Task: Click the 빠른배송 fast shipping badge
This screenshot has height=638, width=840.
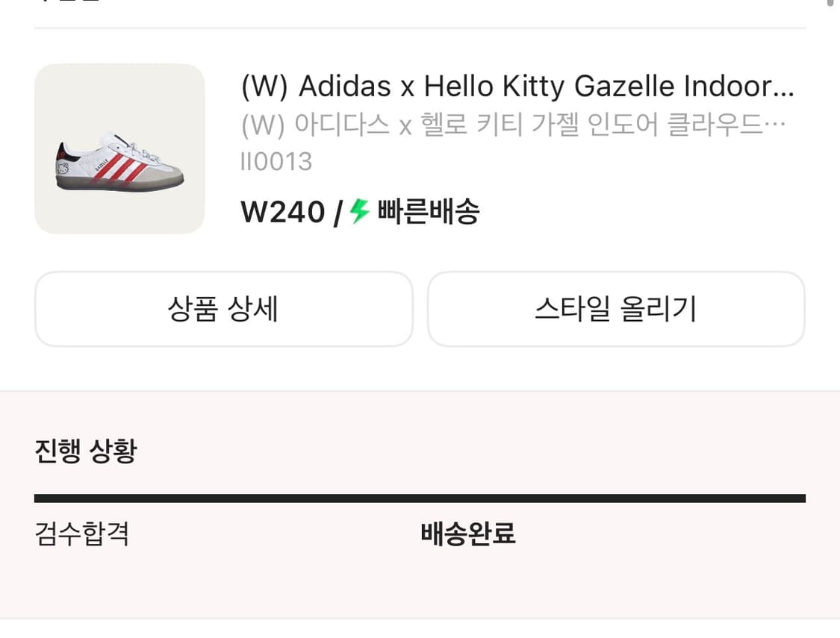Action: (426, 213)
